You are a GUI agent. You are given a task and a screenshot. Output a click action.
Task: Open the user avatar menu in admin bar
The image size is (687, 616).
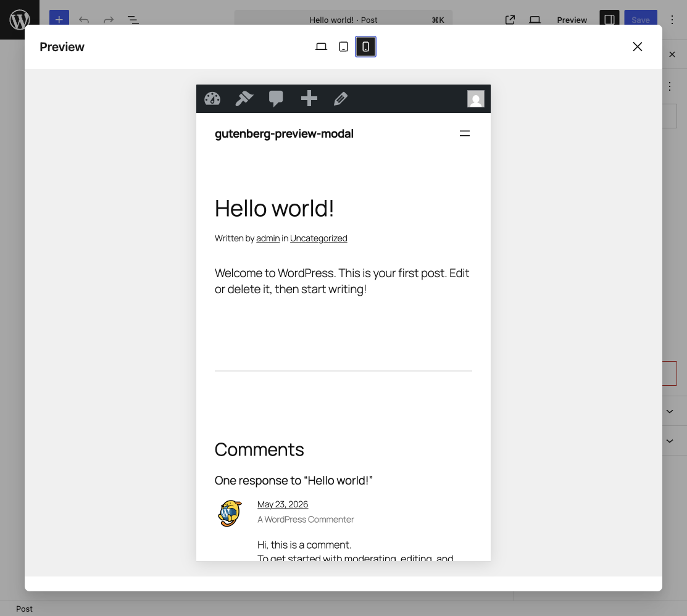pos(476,99)
